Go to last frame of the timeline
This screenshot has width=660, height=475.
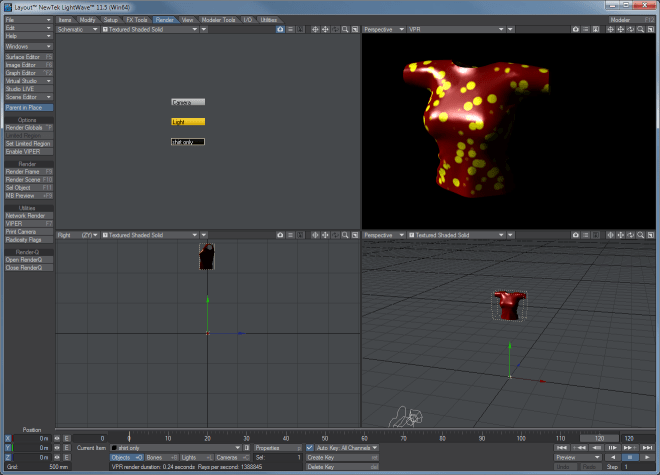click(x=647, y=448)
